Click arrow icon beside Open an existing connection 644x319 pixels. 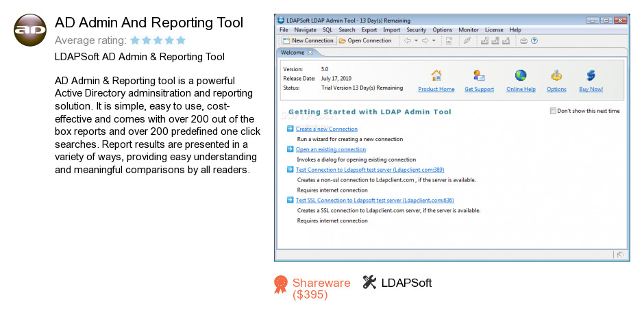pyautogui.click(x=290, y=149)
